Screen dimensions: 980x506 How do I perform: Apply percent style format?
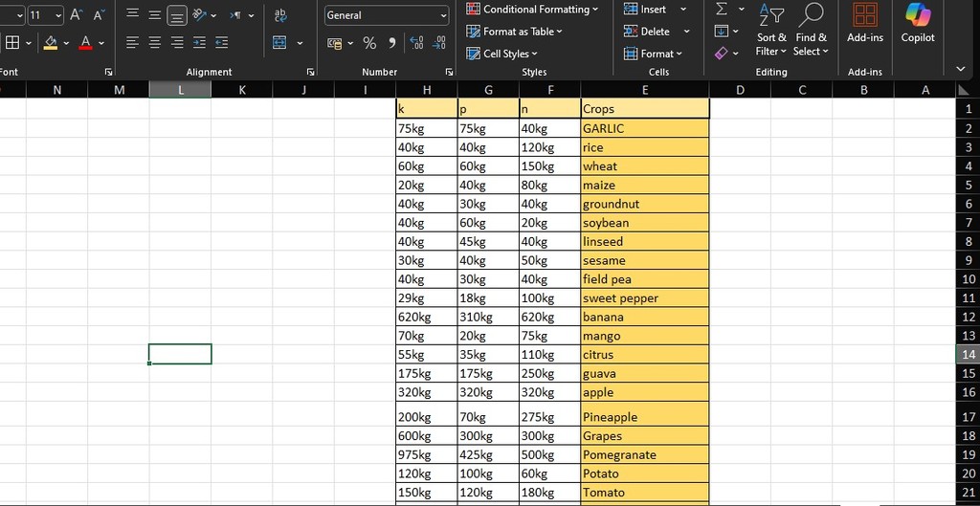coord(369,43)
